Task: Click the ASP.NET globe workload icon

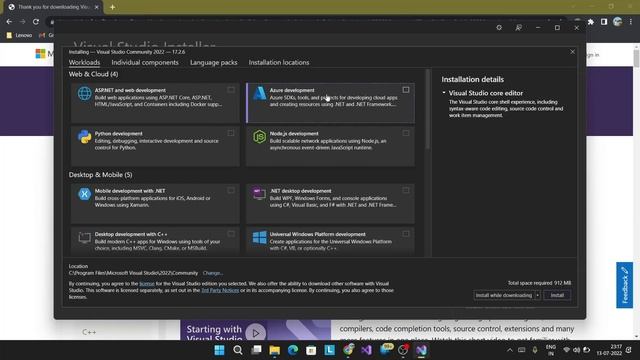Action: 84,93
